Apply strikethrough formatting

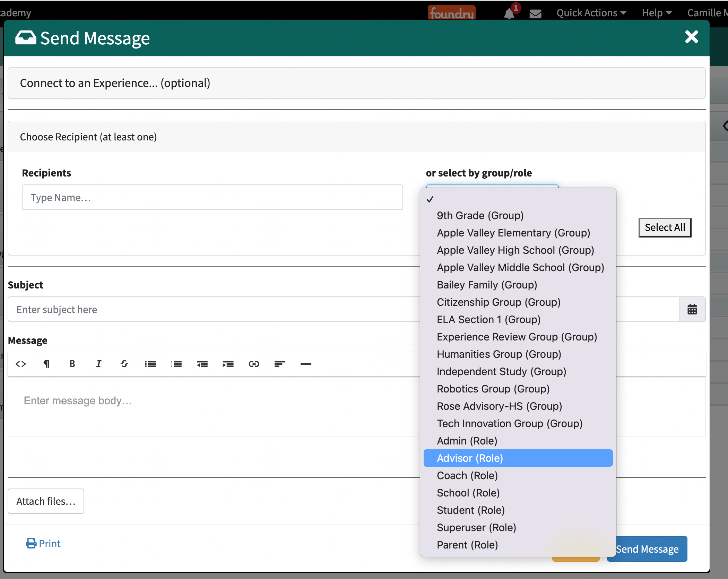click(124, 364)
